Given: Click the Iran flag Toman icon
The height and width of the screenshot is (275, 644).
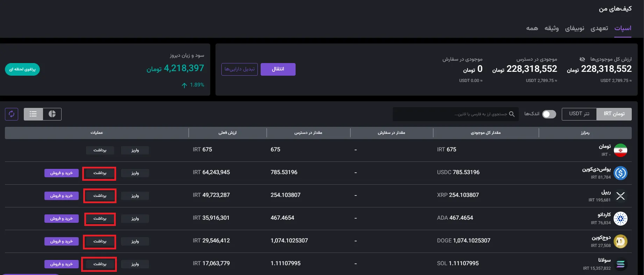Looking at the screenshot, I should [x=621, y=150].
